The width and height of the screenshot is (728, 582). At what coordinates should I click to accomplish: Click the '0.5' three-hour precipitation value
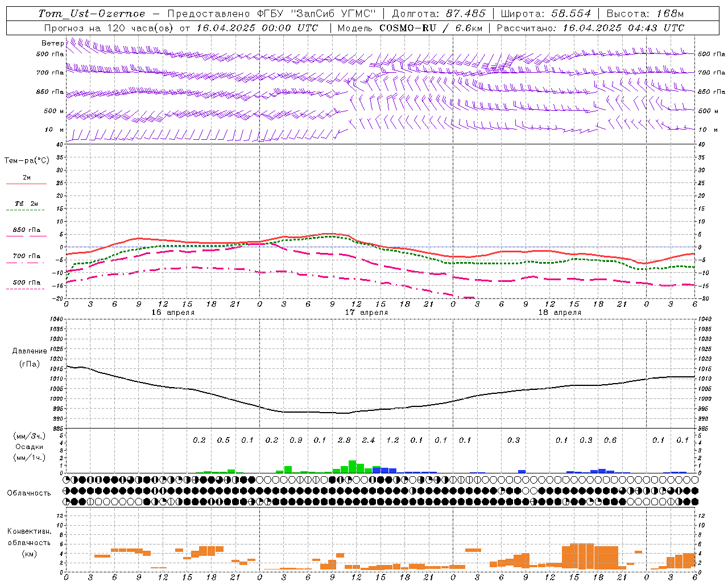tap(224, 440)
